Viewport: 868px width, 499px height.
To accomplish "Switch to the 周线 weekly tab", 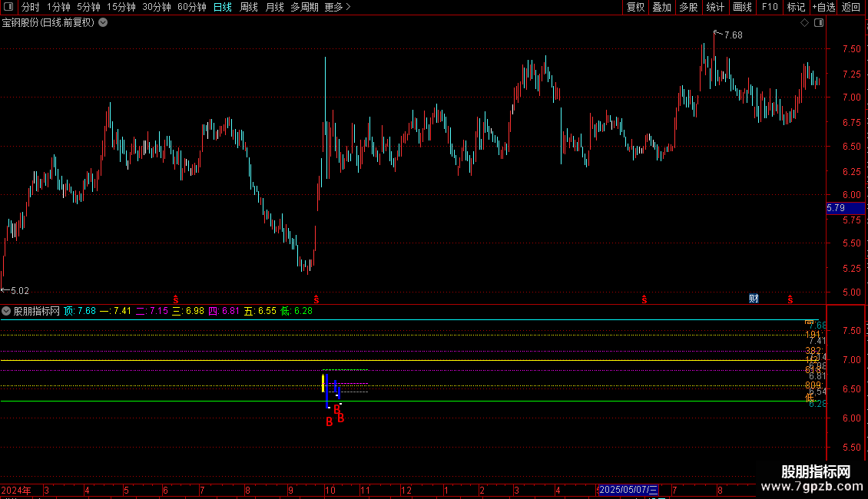I will coord(249,8).
